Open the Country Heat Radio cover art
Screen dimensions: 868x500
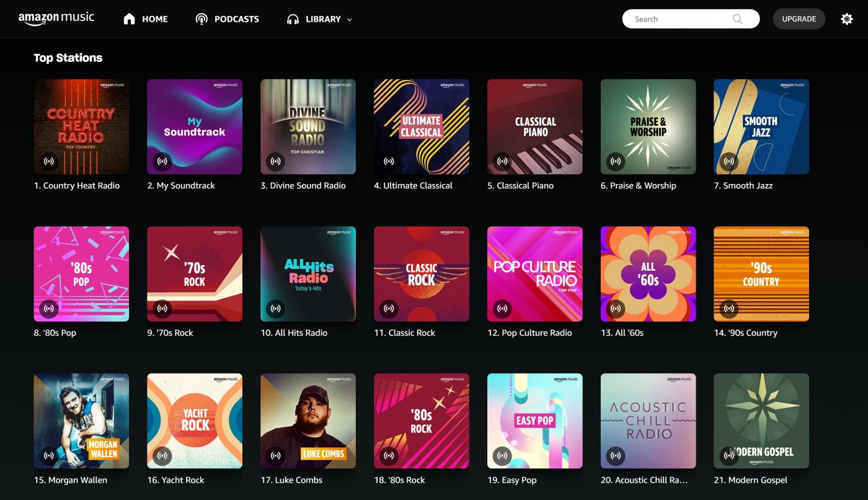tap(81, 126)
